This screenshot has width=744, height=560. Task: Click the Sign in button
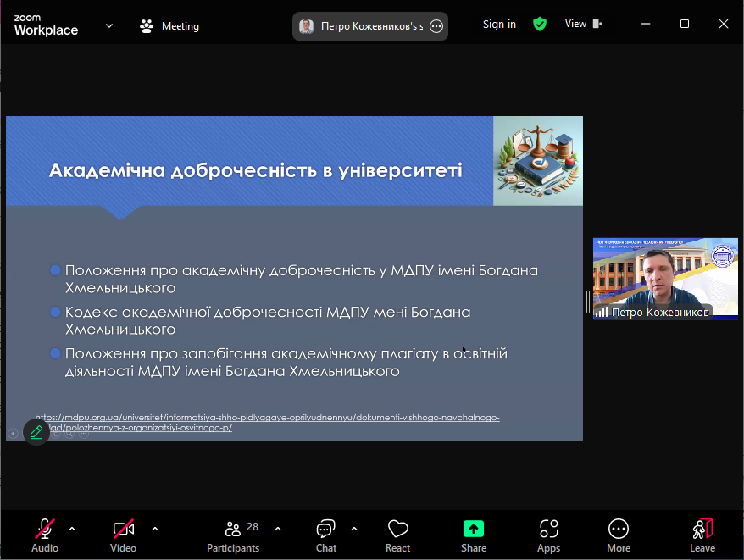pyautogui.click(x=499, y=25)
